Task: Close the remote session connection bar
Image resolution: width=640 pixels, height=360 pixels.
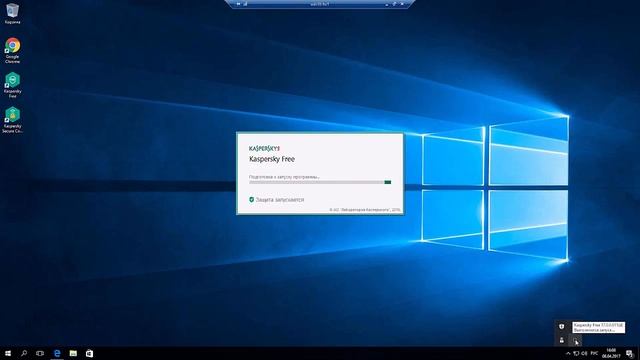Action: (x=402, y=4)
